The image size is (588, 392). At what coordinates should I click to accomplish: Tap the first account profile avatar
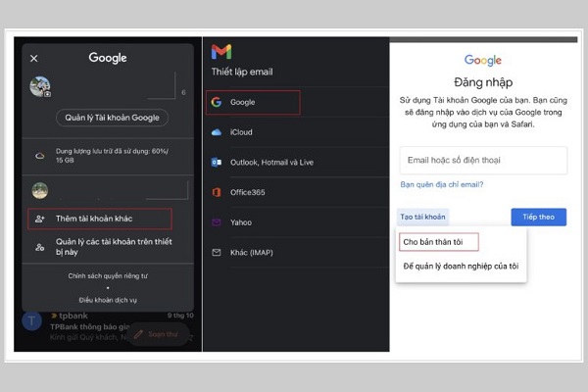(40, 88)
